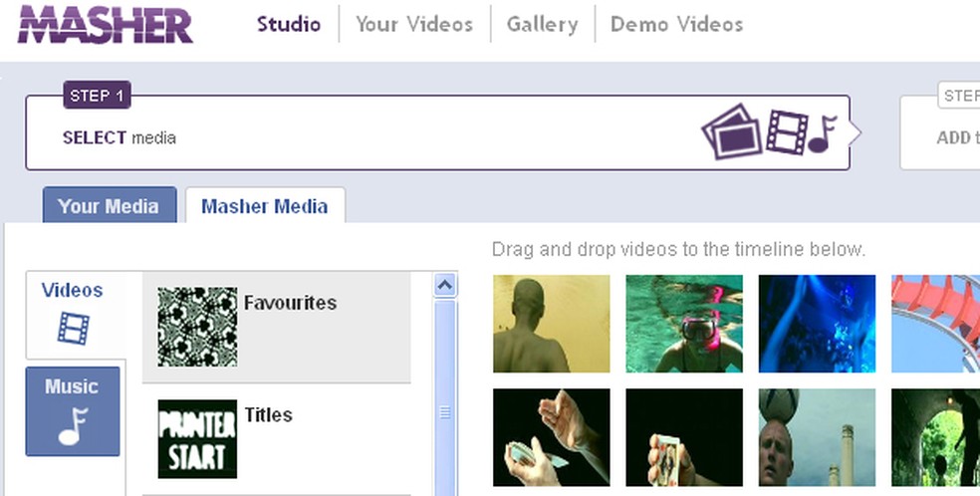Image resolution: width=980 pixels, height=496 pixels.
Task: Click the film strip icon in Step 1
Action: click(x=787, y=131)
